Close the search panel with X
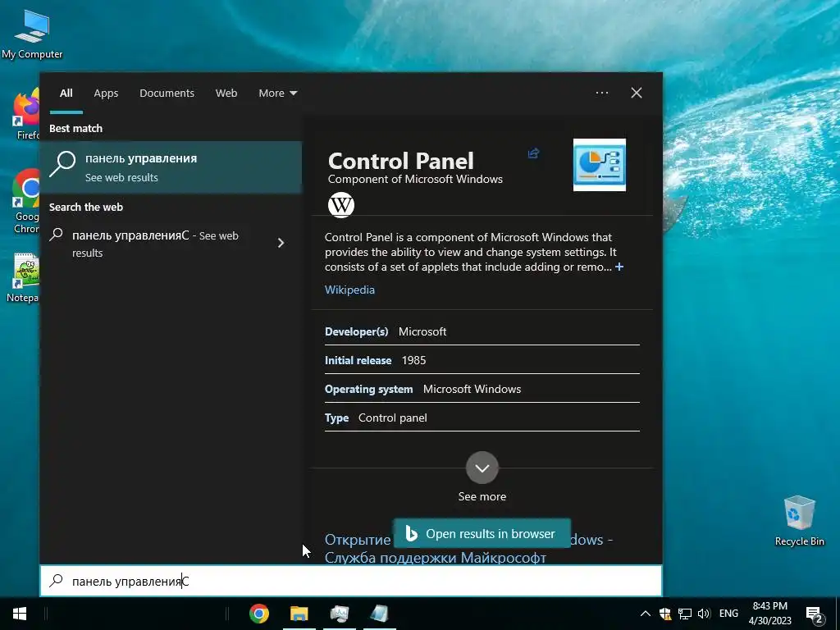The width and height of the screenshot is (840, 630). point(637,93)
